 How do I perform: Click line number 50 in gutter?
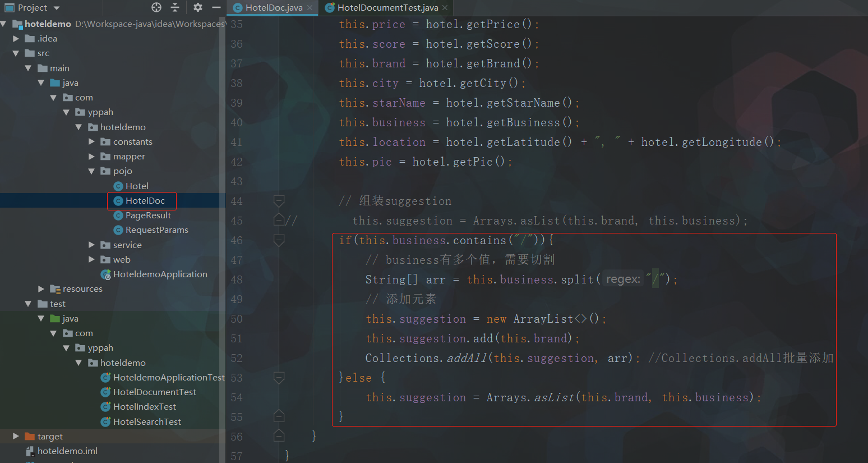click(x=237, y=319)
